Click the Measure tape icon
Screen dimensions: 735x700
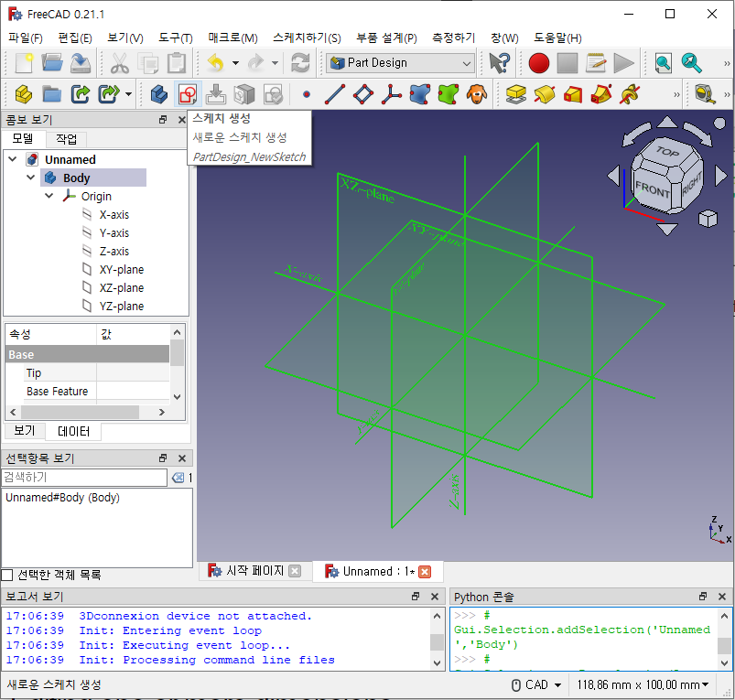(x=705, y=94)
